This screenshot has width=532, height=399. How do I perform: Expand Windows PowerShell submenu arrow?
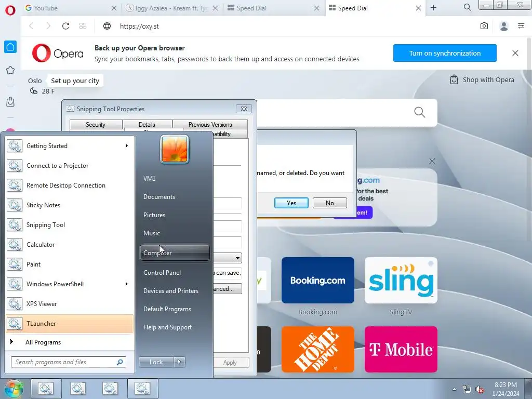pyautogui.click(x=127, y=284)
